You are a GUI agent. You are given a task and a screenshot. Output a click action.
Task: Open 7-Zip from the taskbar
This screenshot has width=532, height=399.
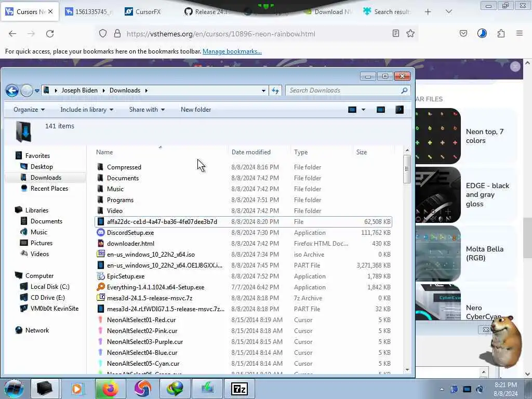click(x=240, y=389)
